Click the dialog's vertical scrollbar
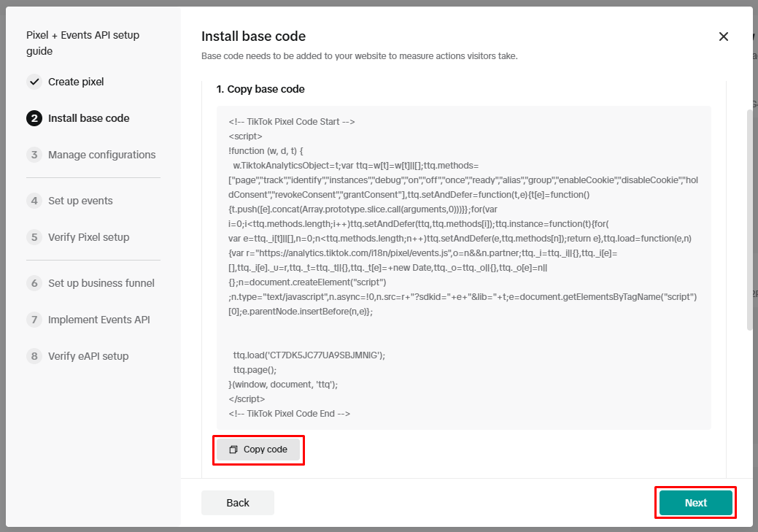The width and height of the screenshot is (758, 532). [749, 219]
